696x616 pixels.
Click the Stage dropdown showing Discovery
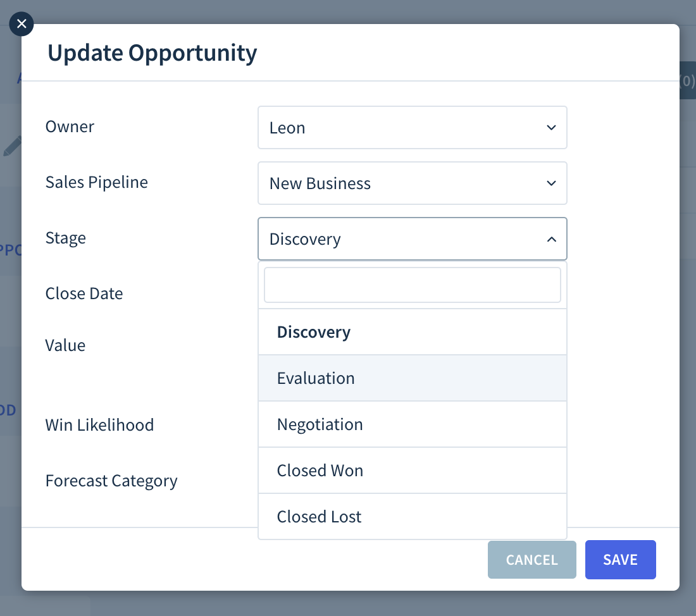[x=413, y=239]
